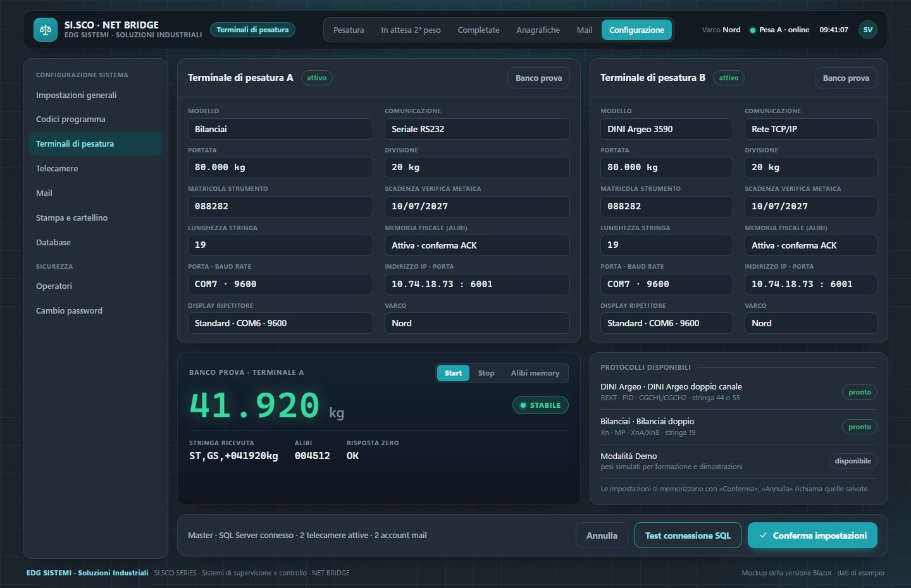
Task: Click Banco prova for Terminale A
Action: [x=538, y=78]
